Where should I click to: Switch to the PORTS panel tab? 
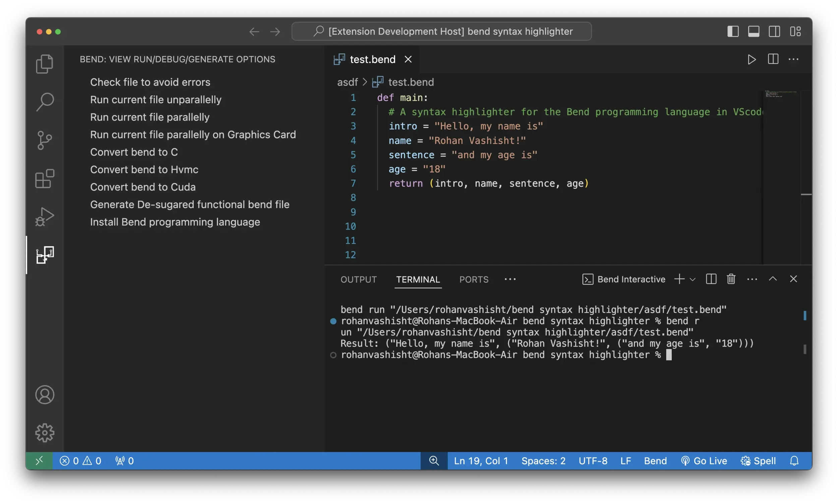coord(474,279)
